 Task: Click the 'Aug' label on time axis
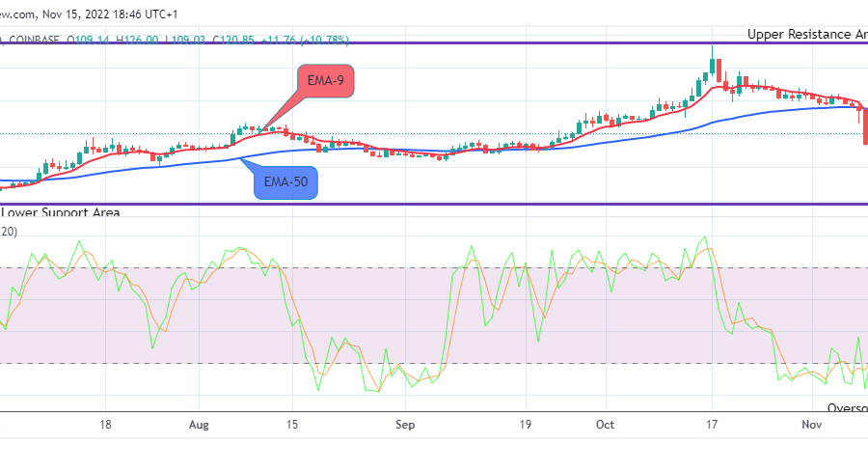coord(199,425)
